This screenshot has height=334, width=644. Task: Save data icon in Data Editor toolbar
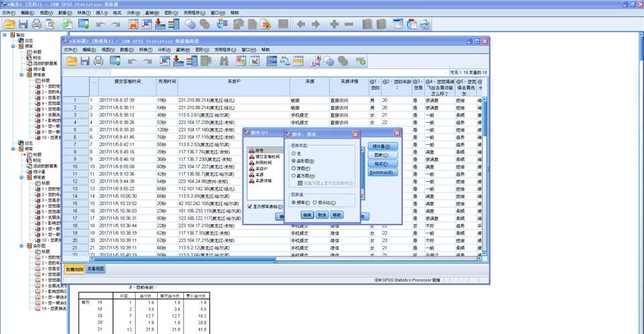(85, 61)
